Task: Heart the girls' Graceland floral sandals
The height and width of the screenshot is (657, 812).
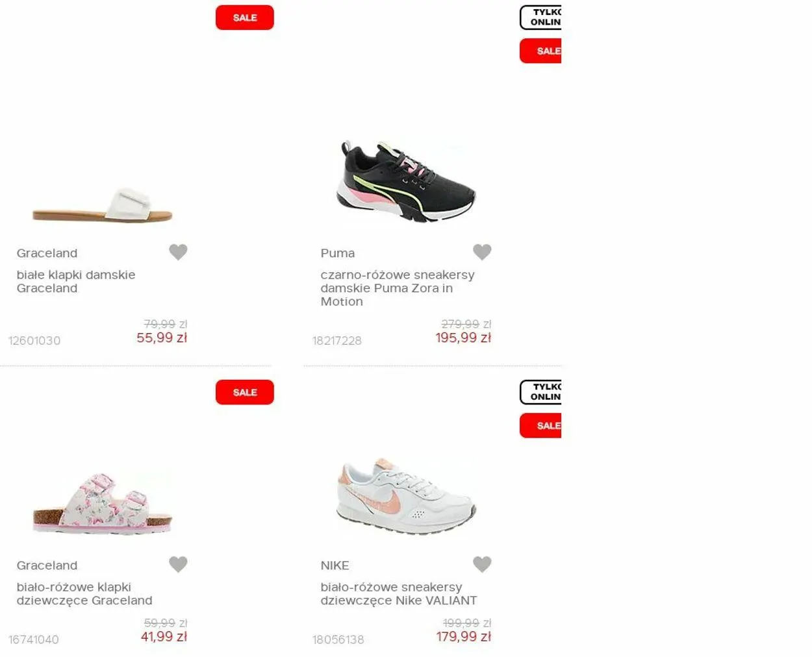Action: [x=178, y=564]
